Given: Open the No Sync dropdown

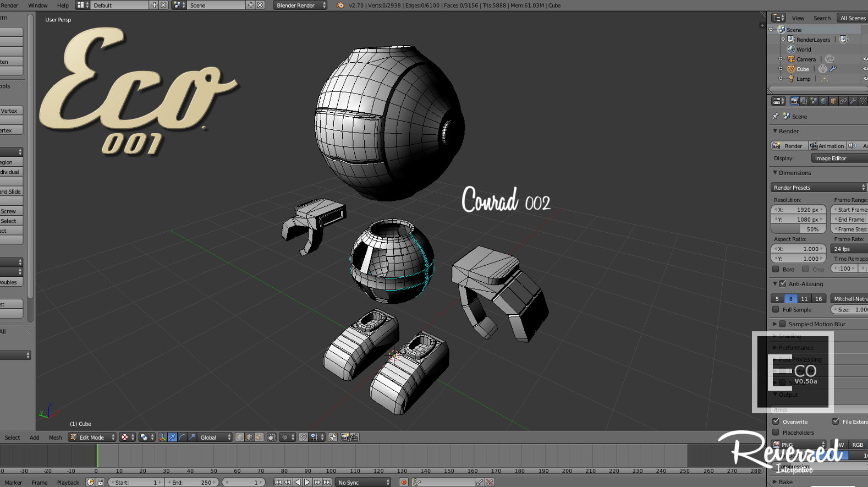Looking at the screenshot, I should 363,482.
